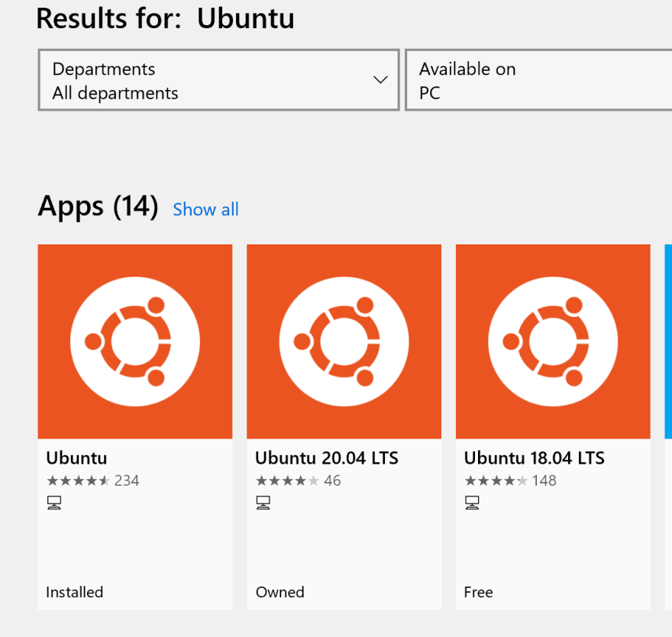
Task: Click the Ubuntu 18.04 LTS title
Action: point(534,458)
